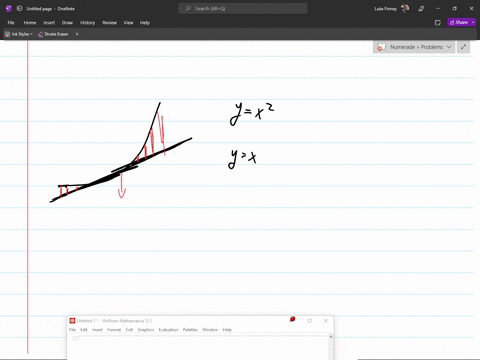480x360 pixels.
Task: Open Mathematica's Format menu
Action: [114, 330]
